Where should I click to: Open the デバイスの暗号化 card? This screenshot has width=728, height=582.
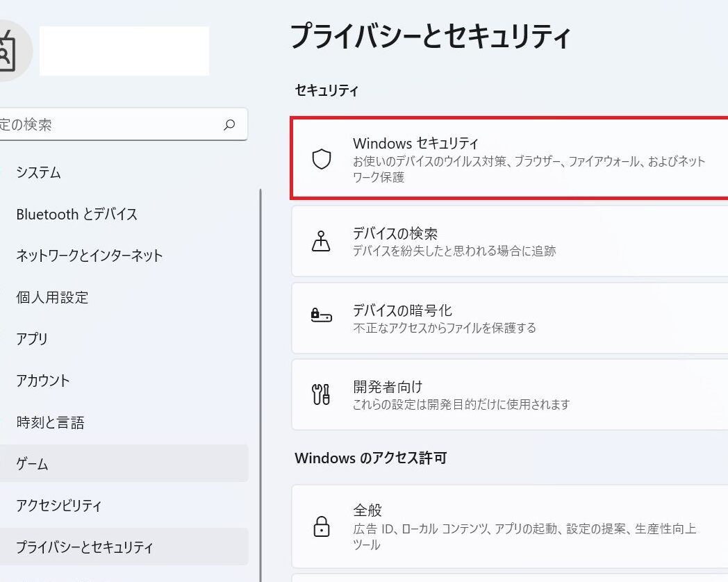tap(509, 318)
